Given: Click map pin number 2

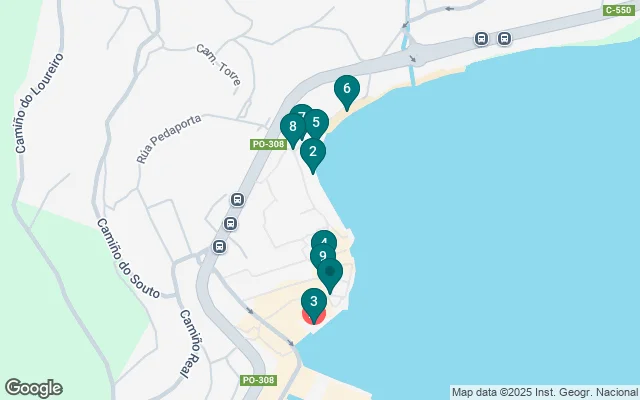Looking at the screenshot, I should tap(313, 152).
